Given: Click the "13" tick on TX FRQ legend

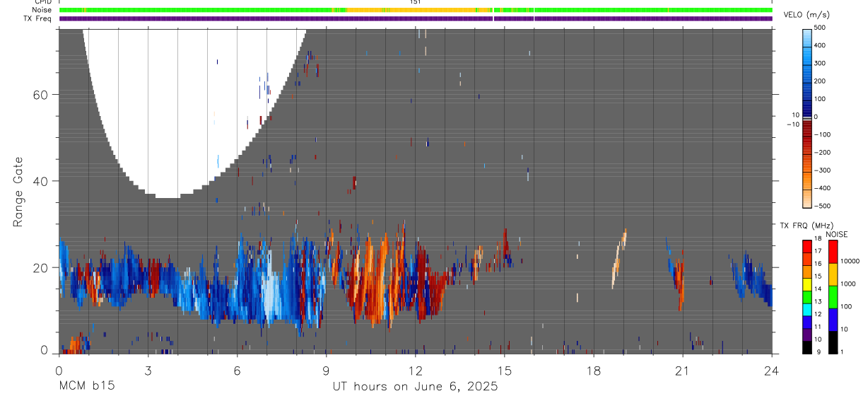Looking at the screenshot, I should click(x=819, y=301).
